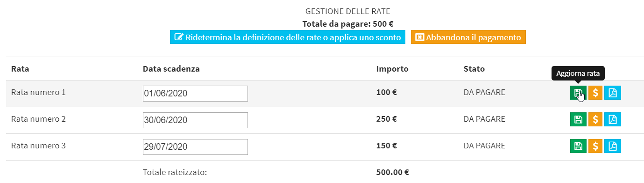Click the Rata column header
644x183 pixels.
pyautogui.click(x=20, y=69)
